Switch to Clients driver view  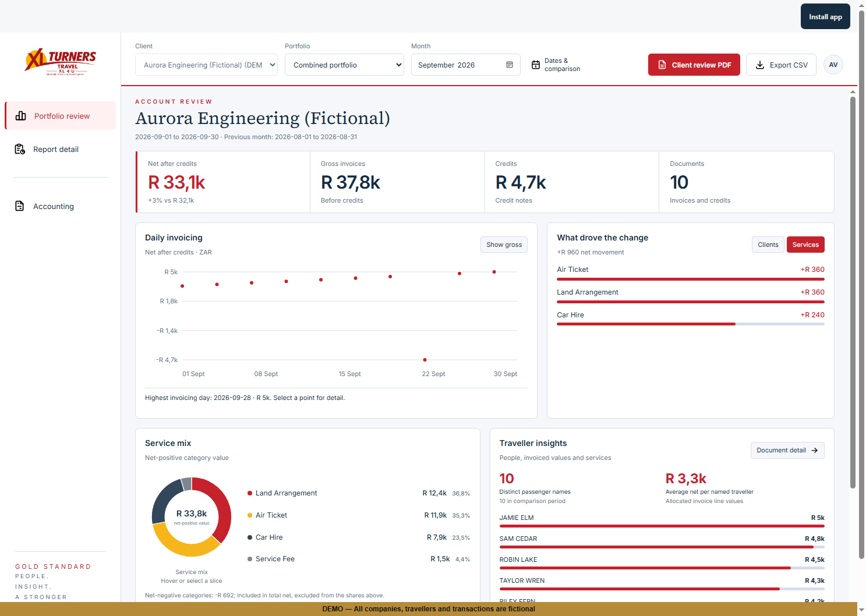pyautogui.click(x=768, y=245)
